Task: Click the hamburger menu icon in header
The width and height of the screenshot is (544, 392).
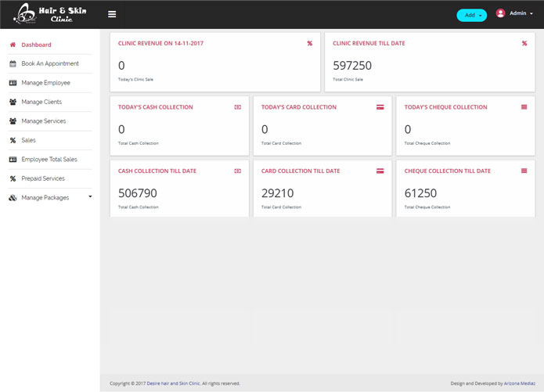Action: 112,14
